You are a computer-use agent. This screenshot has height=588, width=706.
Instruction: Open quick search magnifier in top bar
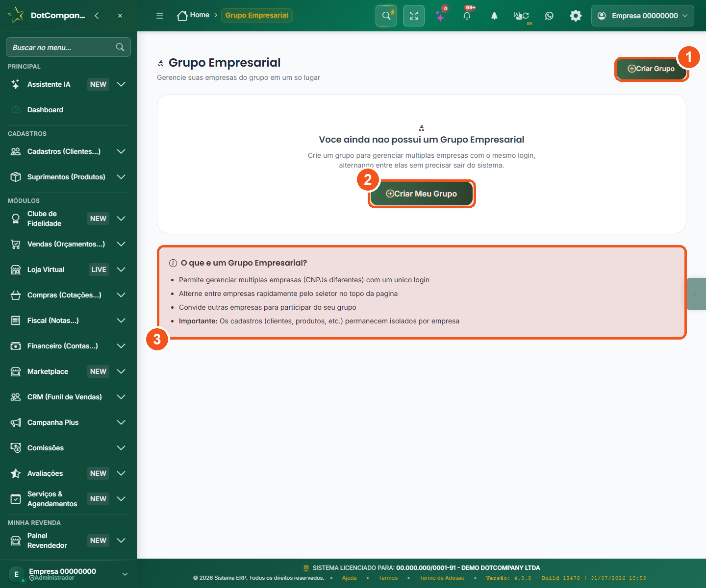[386, 16]
